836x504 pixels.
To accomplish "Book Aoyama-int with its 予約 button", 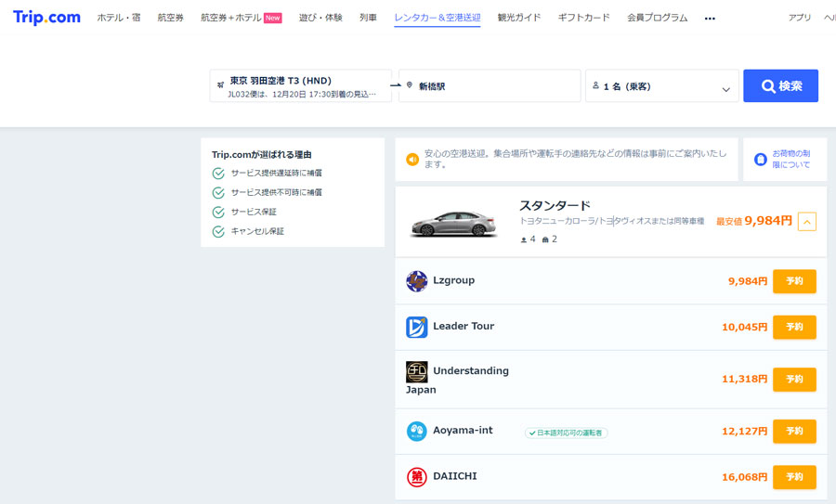I will pos(794,432).
